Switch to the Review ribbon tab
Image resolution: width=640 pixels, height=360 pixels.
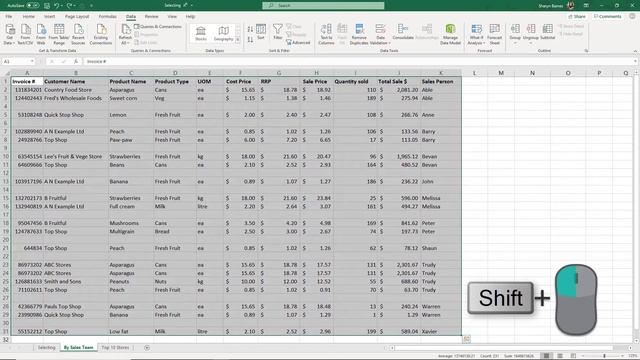[x=151, y=17]
